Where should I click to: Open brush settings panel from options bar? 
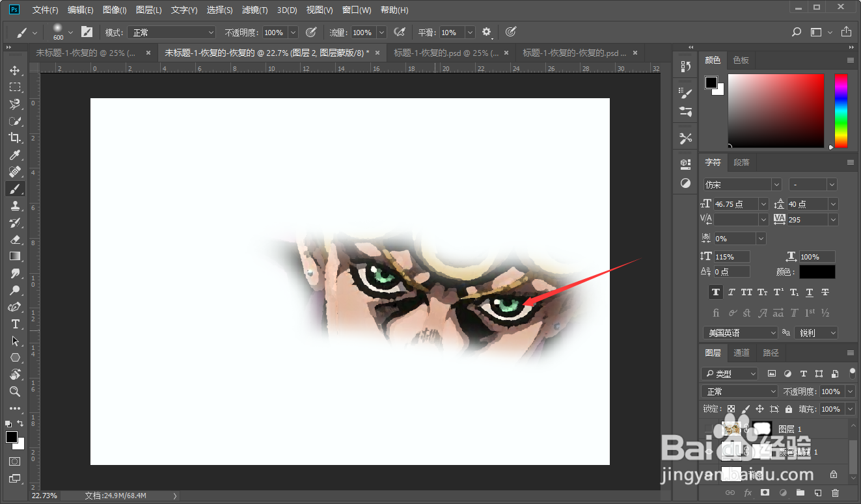point(87,32)
